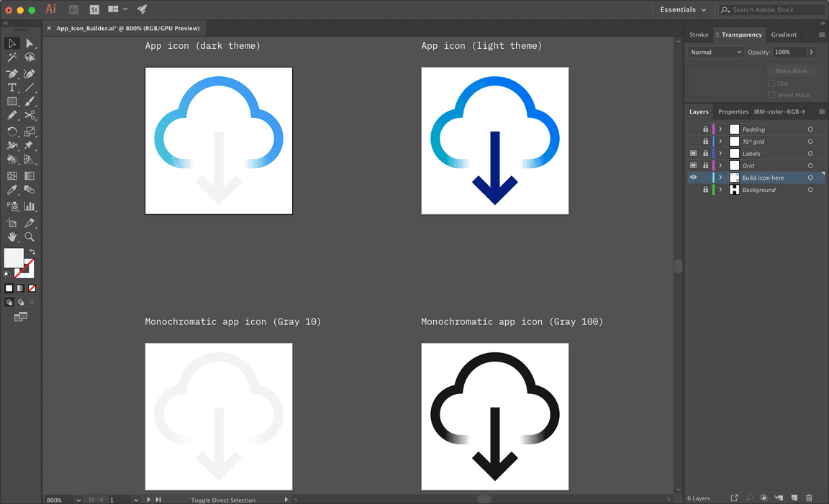Click the Fill color swatch in the toolbar
Screen dimensions: 829x504
click(15, 259)
